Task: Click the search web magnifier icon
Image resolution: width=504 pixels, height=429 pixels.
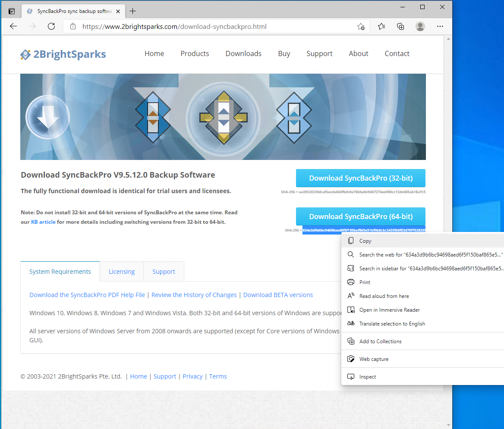Action: coord(351,254)
